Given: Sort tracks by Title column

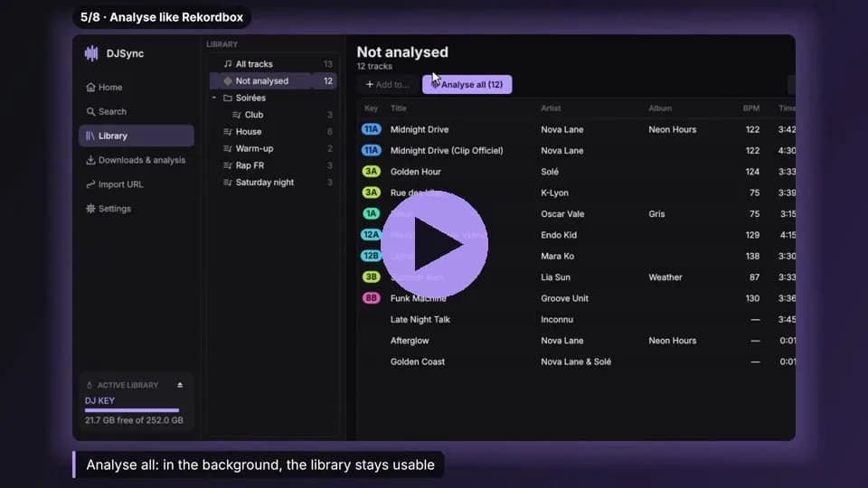Looking at the screenshot, I should 399,108.
